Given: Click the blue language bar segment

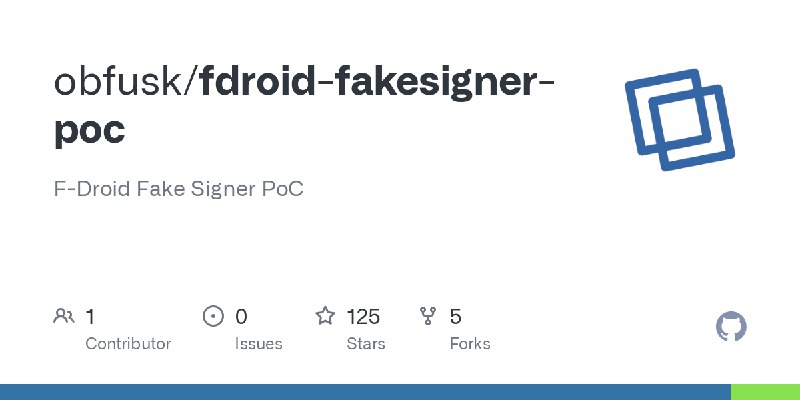Looking at the screenshot, I should click(x=365, y=392).
